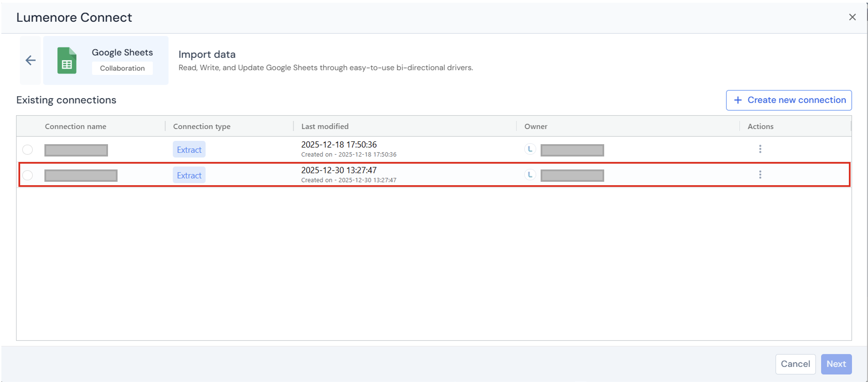Click 'Created on - 2025-12-30 13:27:47' subtext
This screenshot has height=382, width=868.
point(349,180)
